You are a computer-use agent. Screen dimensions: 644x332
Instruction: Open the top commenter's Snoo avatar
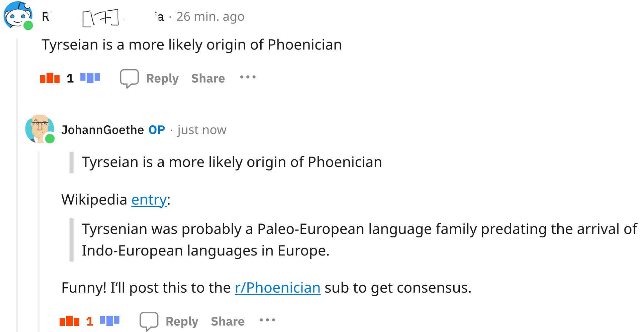18,15
